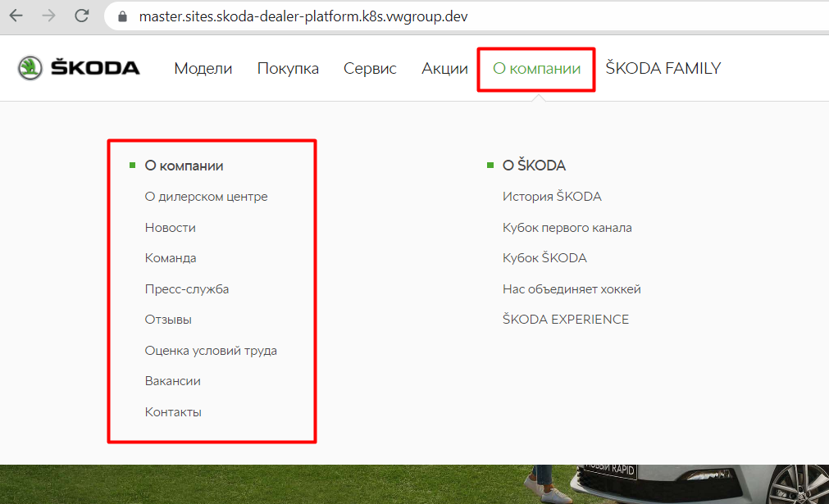
Task: Click the О ŠKODA submenu heading
Action: (x=534, y=166)
